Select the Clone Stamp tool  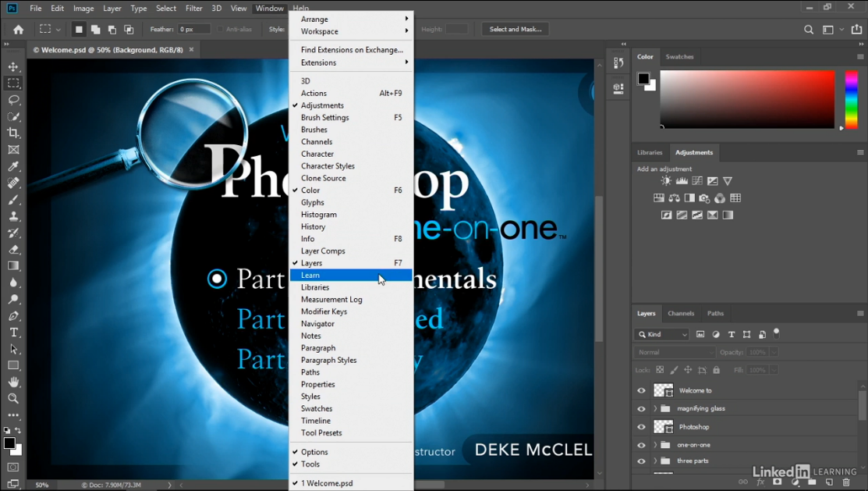(x=13, y=216)
